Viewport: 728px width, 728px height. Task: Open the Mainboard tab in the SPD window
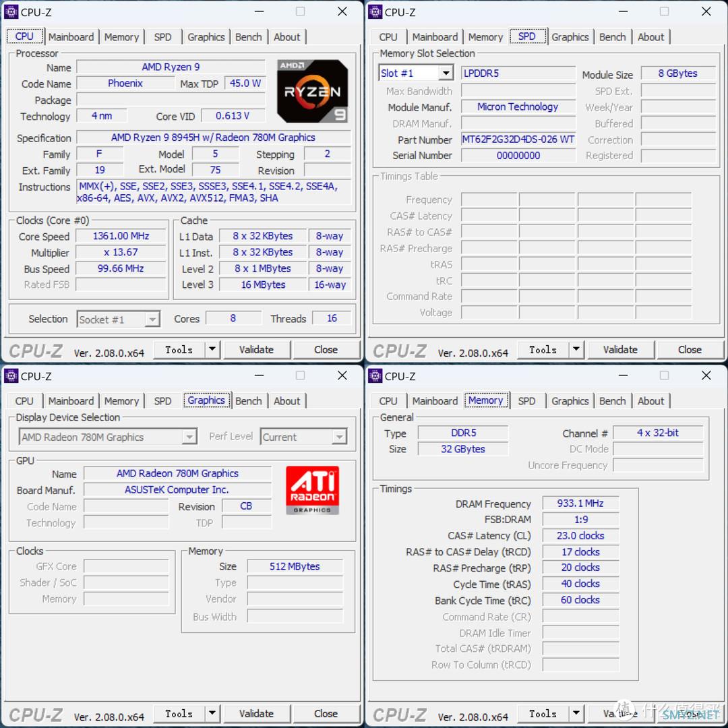(435, 37)
